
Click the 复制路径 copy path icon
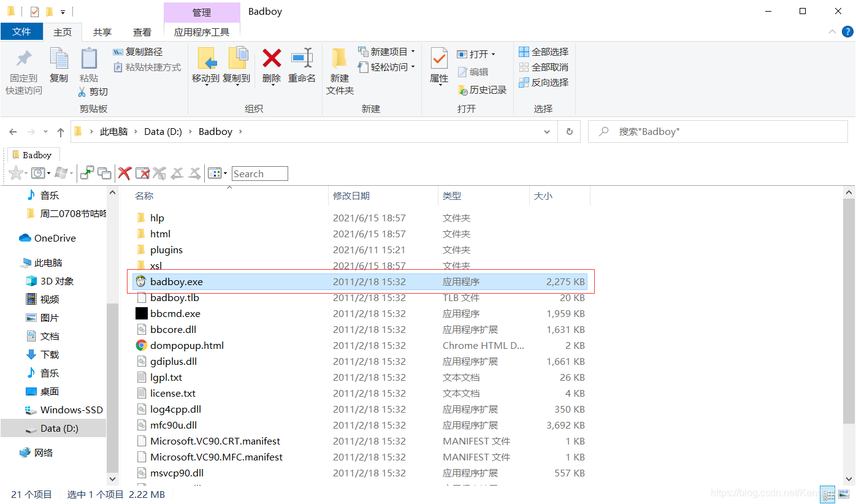(118, 52)
